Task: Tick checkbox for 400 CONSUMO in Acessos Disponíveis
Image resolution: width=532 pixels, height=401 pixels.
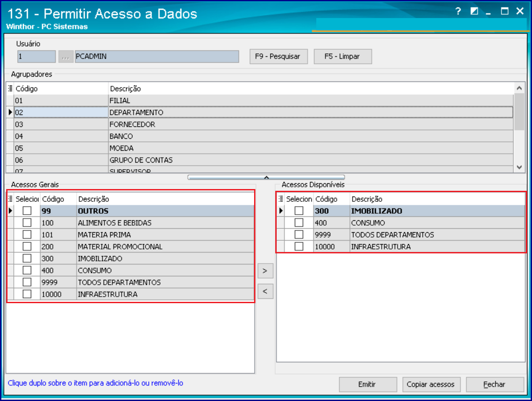Action: tap(299, 223)
